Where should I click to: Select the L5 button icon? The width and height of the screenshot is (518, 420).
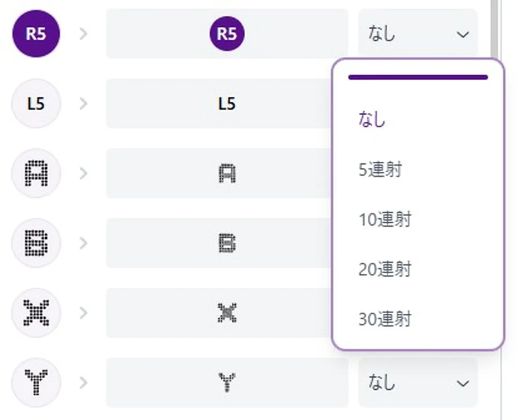(x=36, y=103)
